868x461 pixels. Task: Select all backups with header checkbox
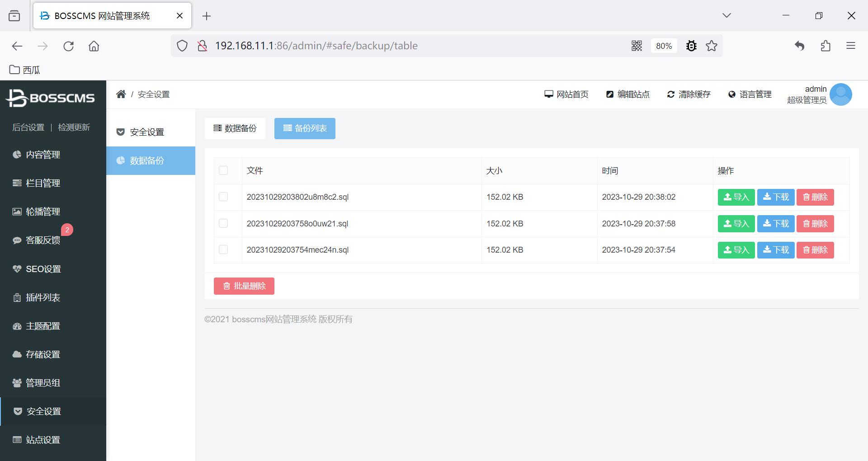223,170
